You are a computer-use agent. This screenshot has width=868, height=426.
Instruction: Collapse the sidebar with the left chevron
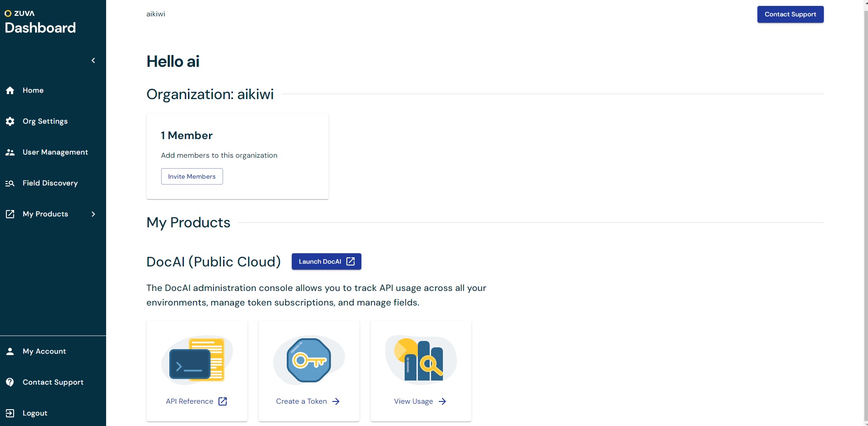pos(93,60)
